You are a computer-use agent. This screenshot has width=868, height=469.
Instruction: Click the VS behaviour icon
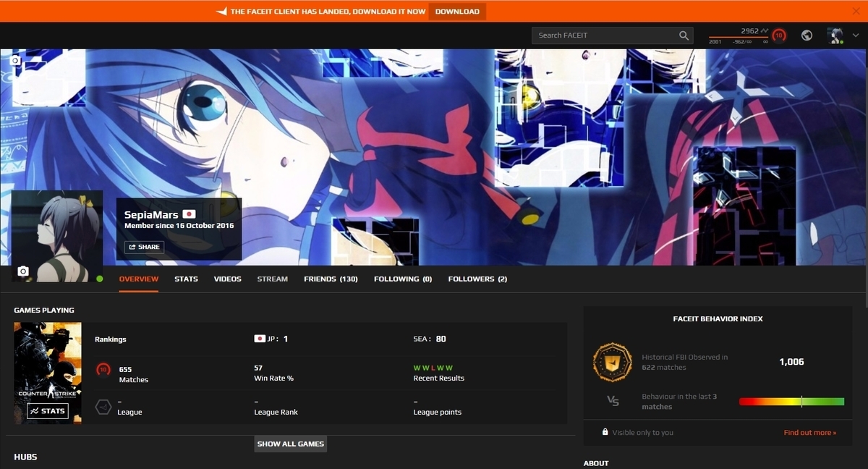[x=613, y=400]
